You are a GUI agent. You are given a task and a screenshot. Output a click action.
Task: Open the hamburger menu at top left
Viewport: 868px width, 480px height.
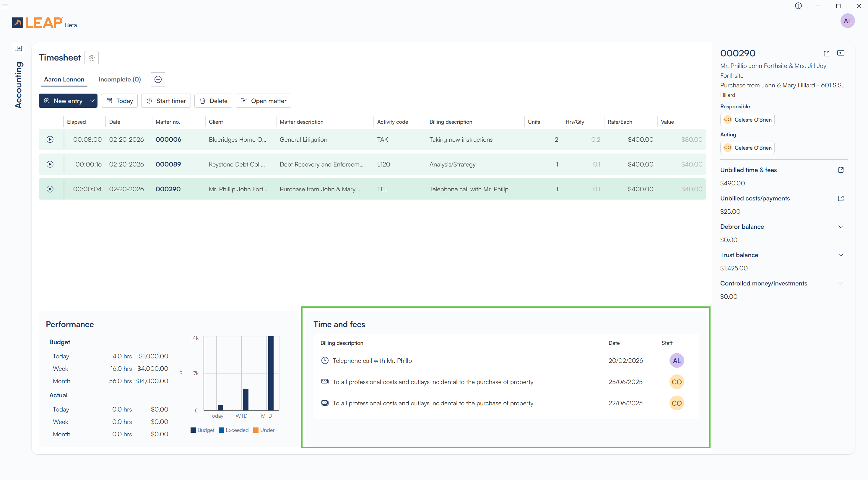pos(5,6)
